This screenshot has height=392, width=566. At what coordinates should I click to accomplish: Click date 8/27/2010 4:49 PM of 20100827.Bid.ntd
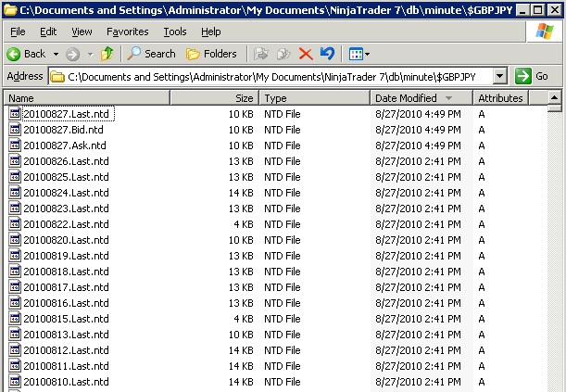[418, 130]
